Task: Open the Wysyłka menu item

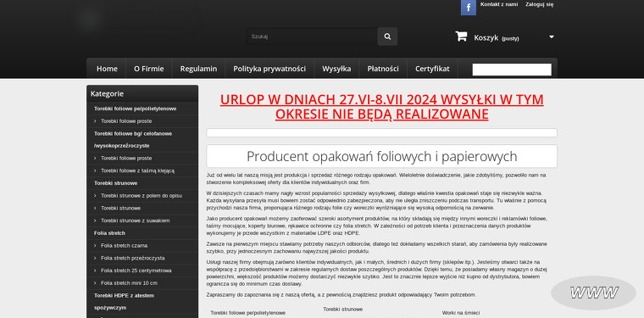Action: (336, 69)
